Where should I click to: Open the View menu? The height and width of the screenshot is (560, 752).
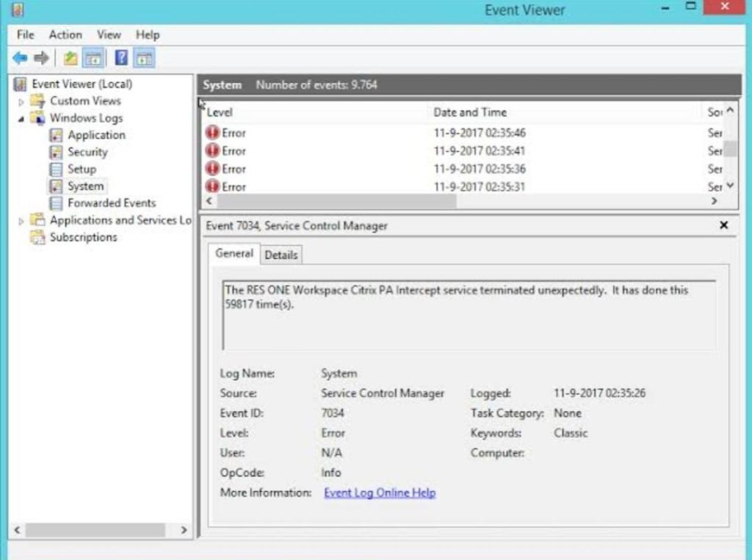(x=109, y=34)
